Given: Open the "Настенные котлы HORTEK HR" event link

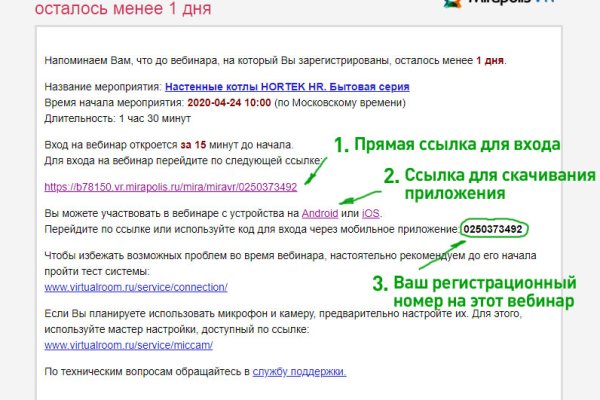Looking at the screenshot, I should tap(286, 87).
